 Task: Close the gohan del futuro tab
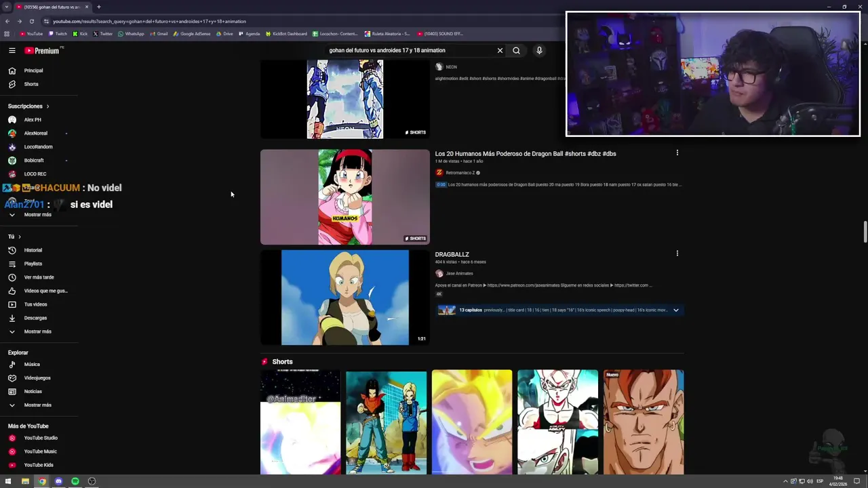point(87,7)
